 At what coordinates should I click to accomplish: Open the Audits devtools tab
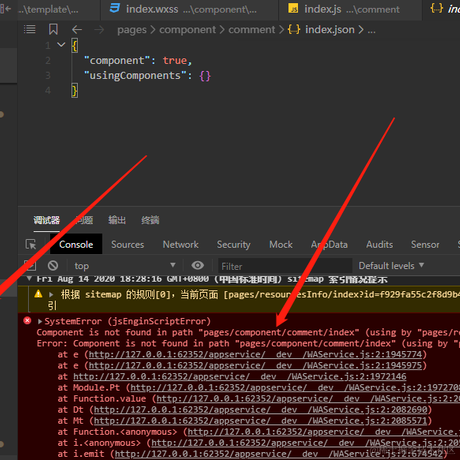click(x=380, y=244)
